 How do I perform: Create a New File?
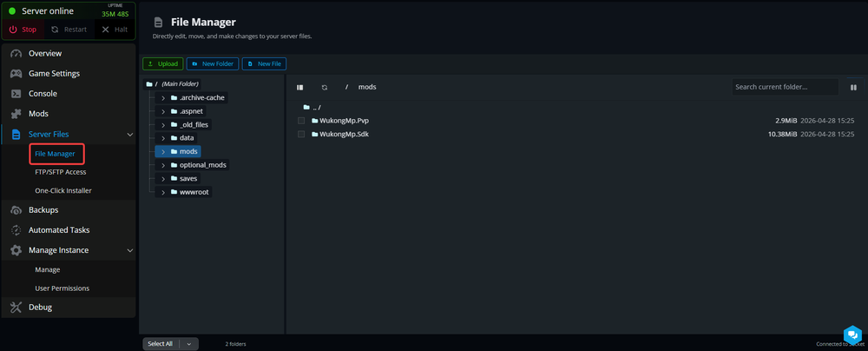click(264, 63)
